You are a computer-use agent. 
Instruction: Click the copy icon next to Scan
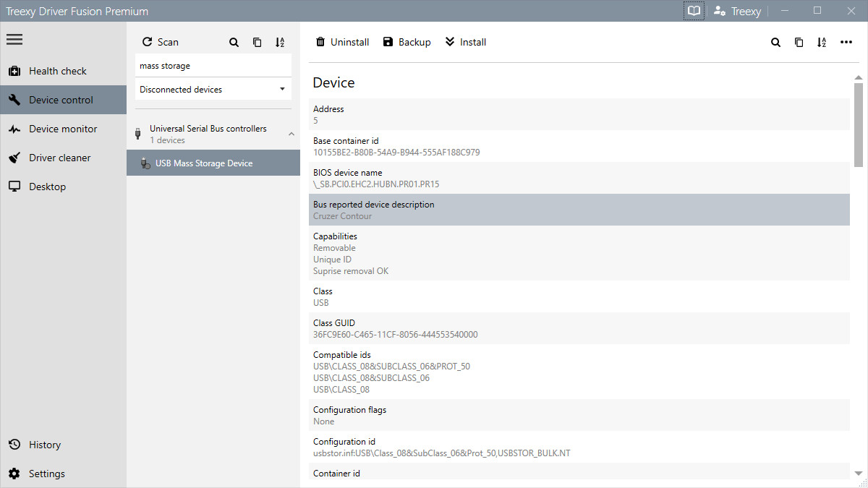(257, 42)
